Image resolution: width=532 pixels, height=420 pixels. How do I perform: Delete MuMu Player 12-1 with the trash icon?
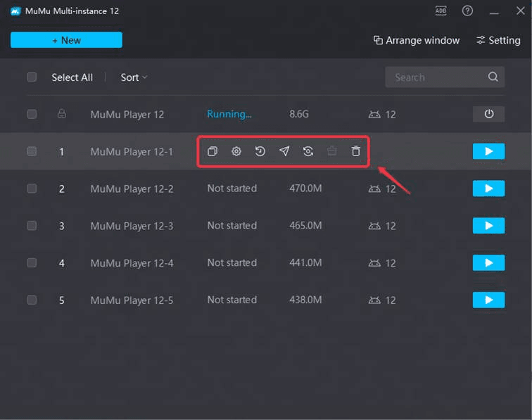[356, 151]
